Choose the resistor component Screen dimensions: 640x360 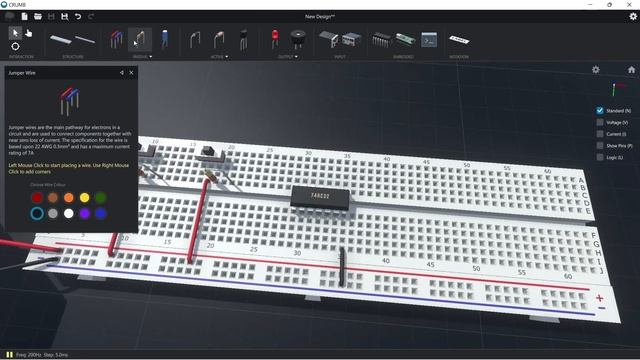(x=140, y=39)
